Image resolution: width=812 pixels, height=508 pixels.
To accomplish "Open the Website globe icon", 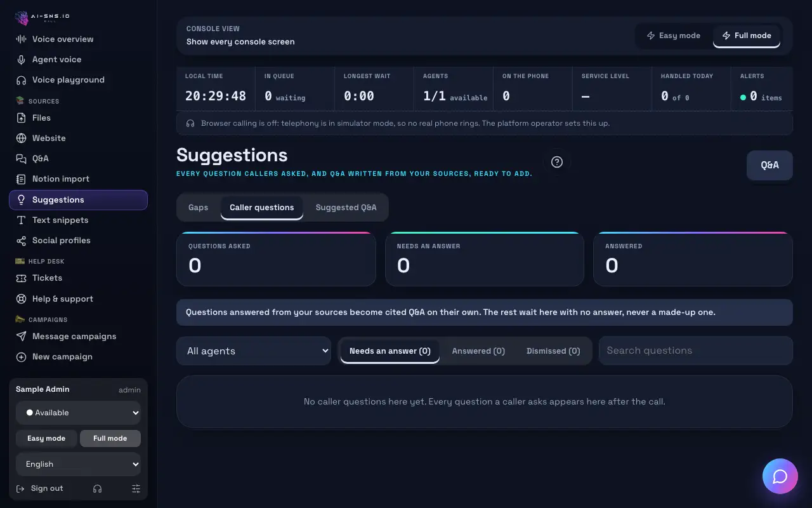I will [21, 138].
